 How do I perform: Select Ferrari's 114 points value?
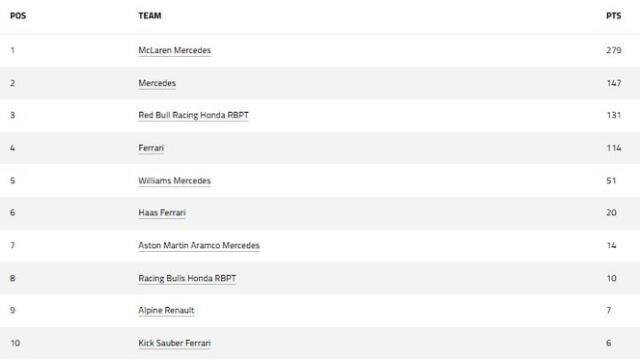tap(614, 148)
